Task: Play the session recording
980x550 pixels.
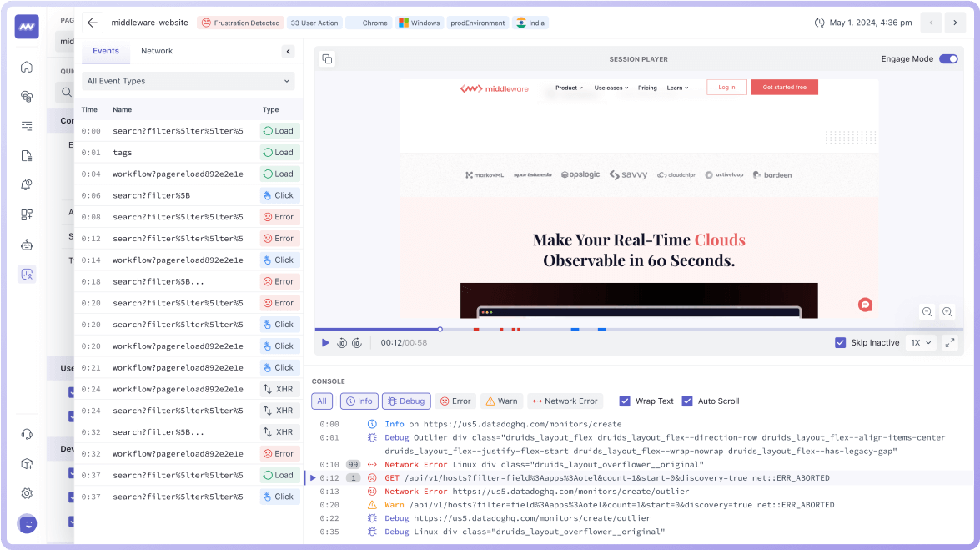Action: (325, 343)
